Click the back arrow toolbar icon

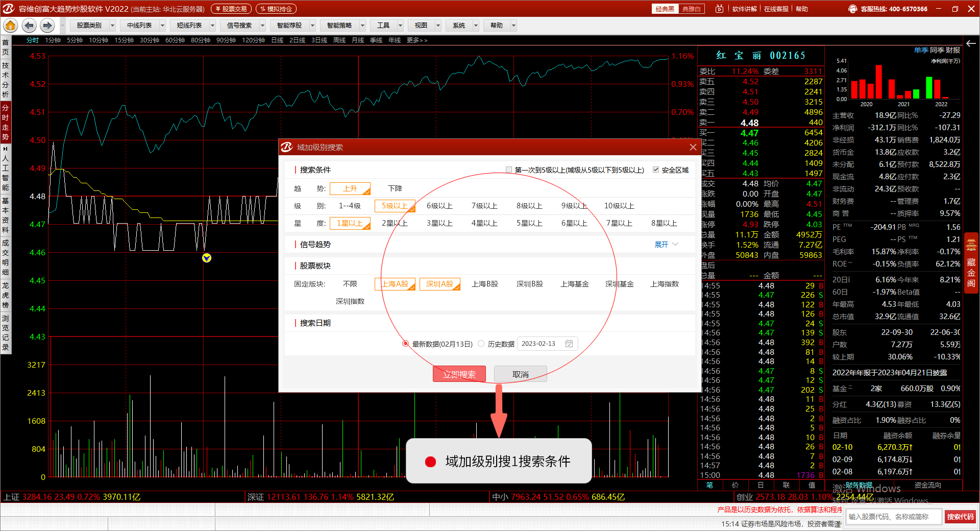coord(29,26)
